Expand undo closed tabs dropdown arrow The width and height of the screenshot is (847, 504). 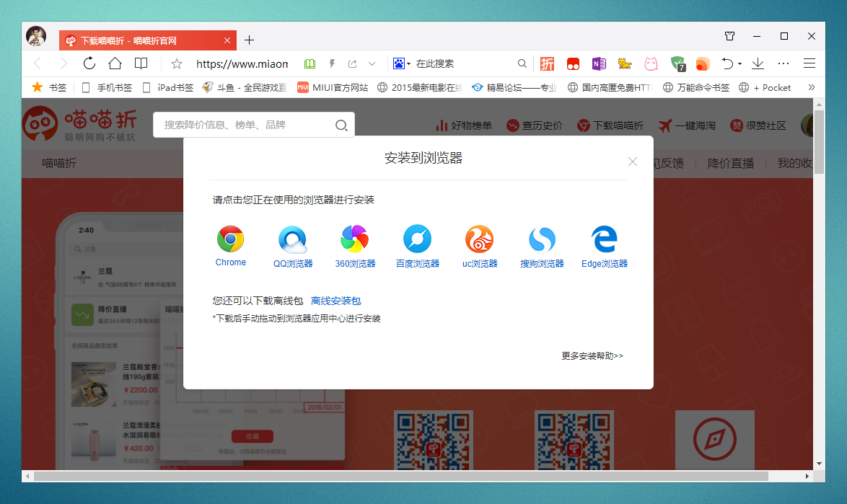(740, 63)
